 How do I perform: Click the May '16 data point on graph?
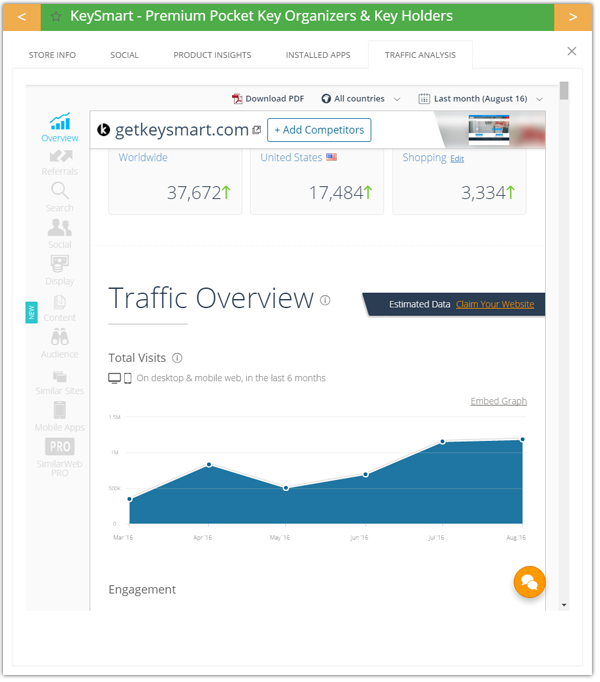[x=286, y=488]
